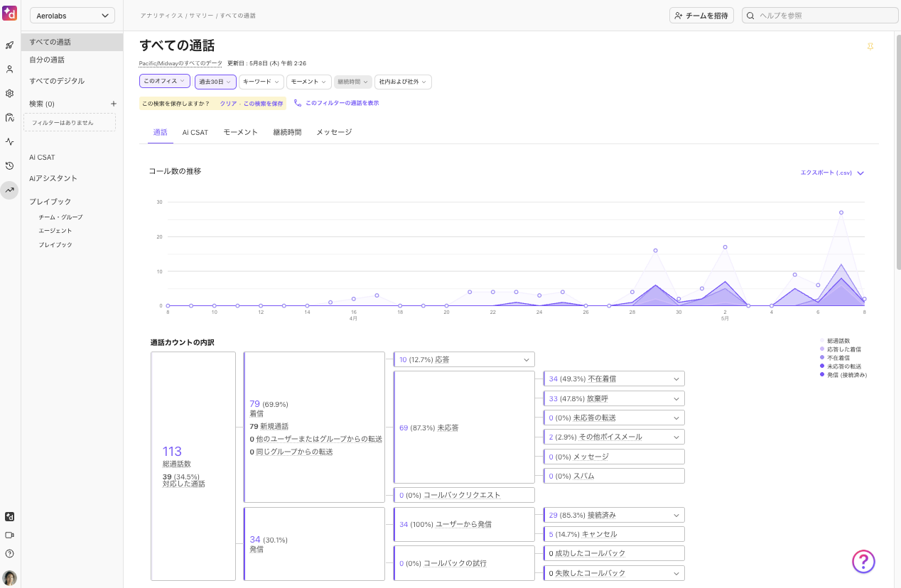This screenshot has width=901, height=588.
Task: Toggle 応答した着信 legend item
Action: 840,349
